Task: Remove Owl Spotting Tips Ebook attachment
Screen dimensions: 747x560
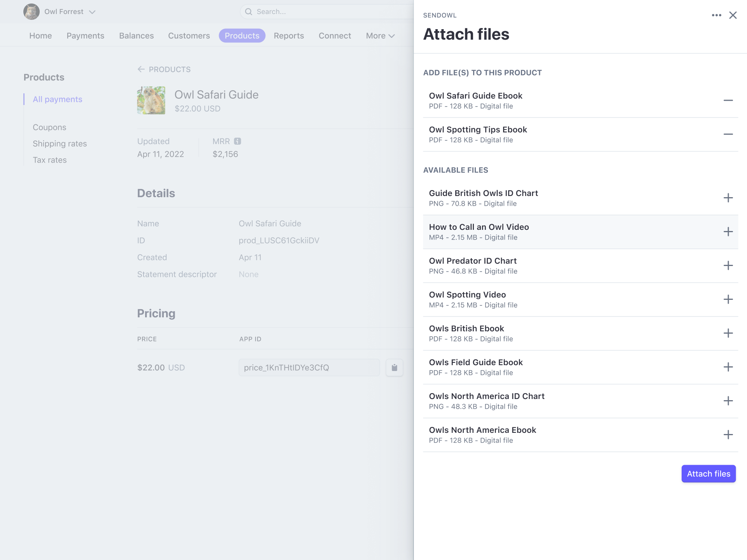Action: pyautogui.click(x=728, y=134)
